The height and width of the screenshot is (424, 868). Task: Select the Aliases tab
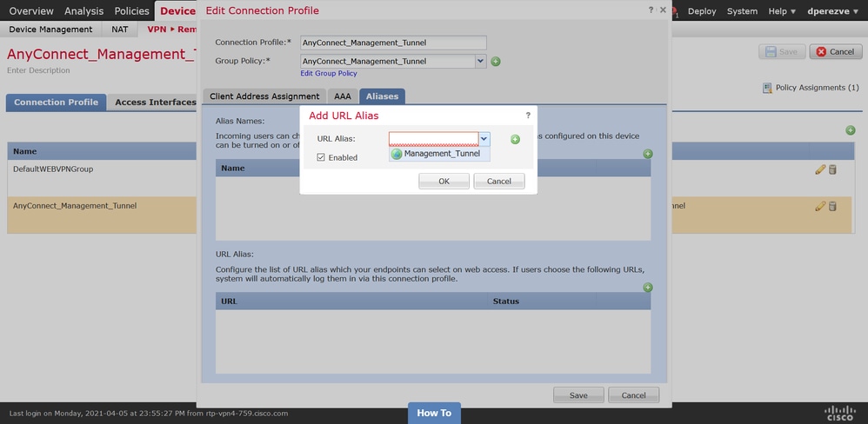pos(382,96)
